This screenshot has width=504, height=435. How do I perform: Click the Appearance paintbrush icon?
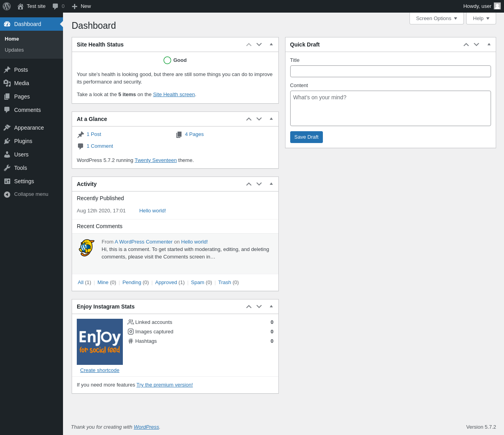coord(7,128)
